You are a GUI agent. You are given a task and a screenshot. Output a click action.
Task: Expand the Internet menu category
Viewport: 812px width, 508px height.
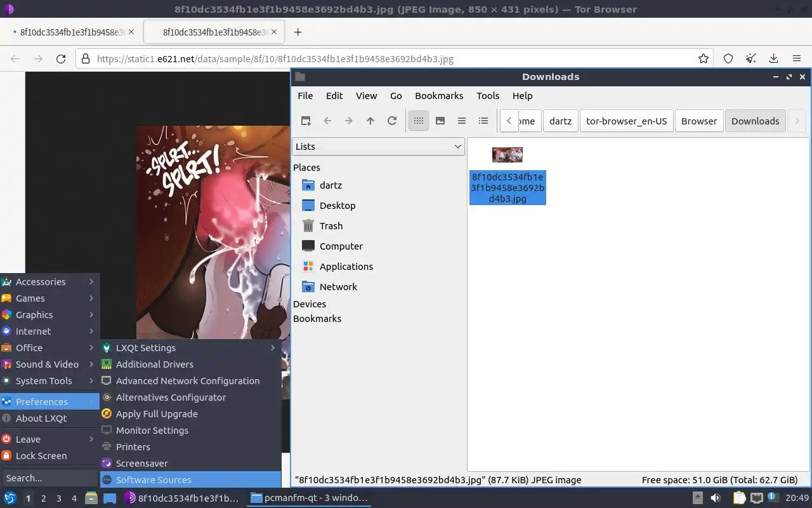tap(49, 331)
